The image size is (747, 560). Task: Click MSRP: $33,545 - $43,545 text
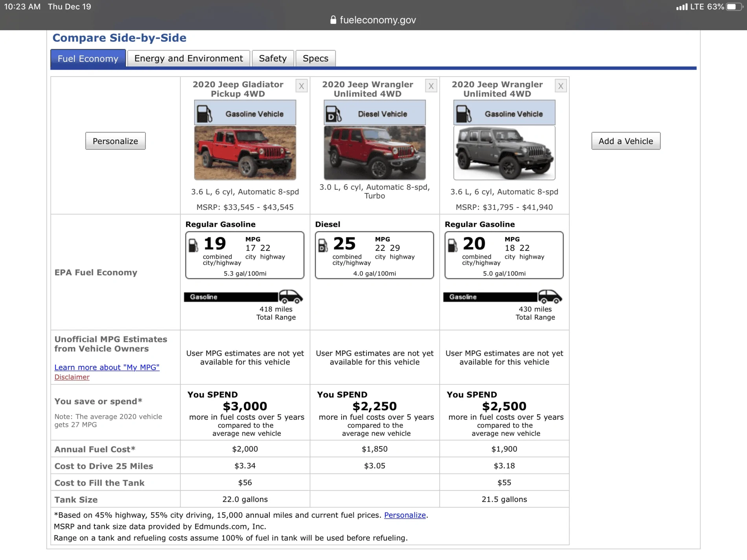pos(245,207)
